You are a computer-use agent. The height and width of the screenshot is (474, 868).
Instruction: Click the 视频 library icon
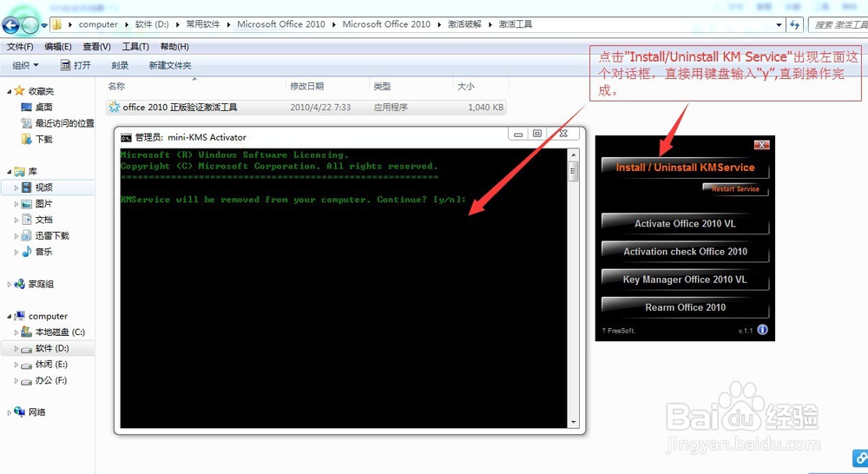point(27,188)
